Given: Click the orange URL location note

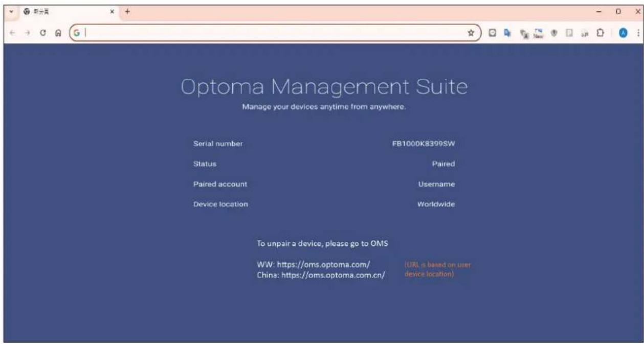Looking at the screenshot, I should (438, 269).
